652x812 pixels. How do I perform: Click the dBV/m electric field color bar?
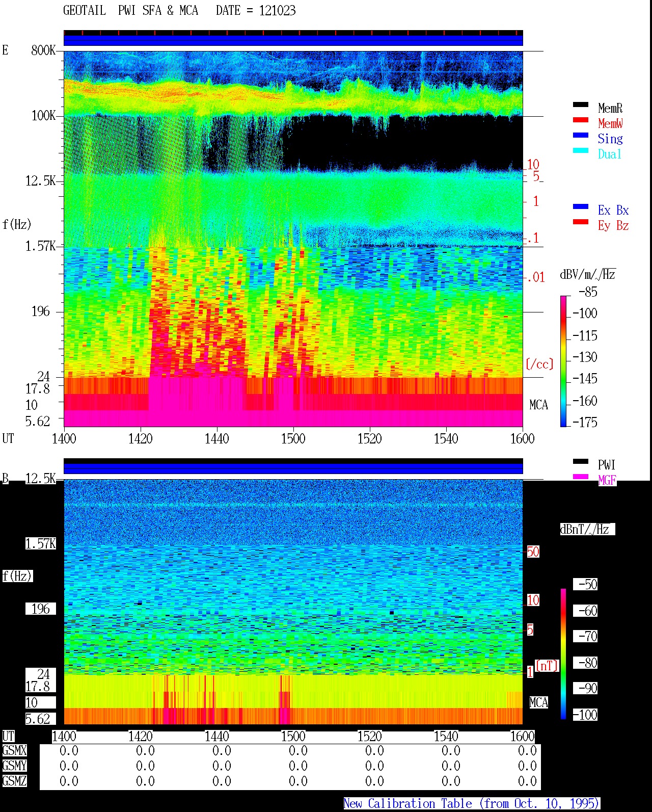point(563,361)
